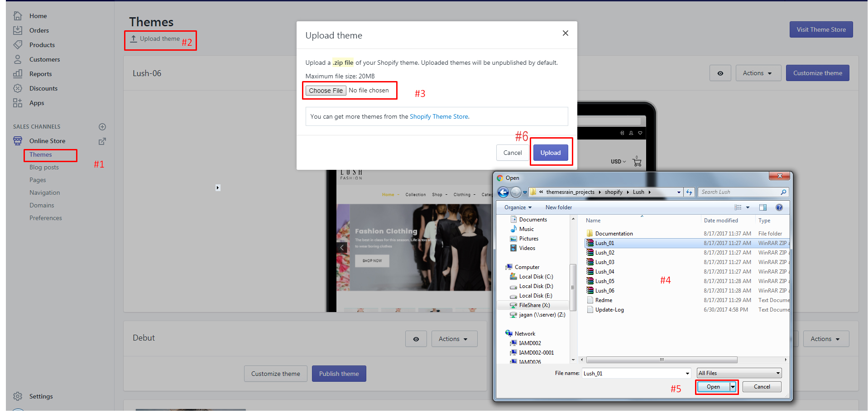Toggle the preview pane icon in dialog
The image size is (868, 418).
pyautogui.click(x=763, y=207)
